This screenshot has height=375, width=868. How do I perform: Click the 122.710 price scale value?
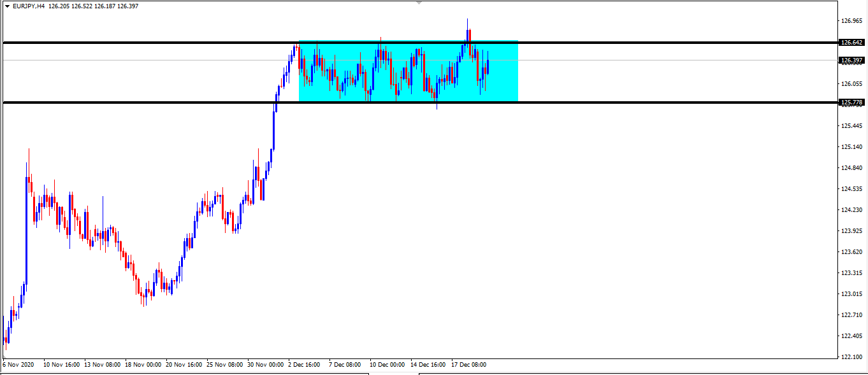click(851, 315)
